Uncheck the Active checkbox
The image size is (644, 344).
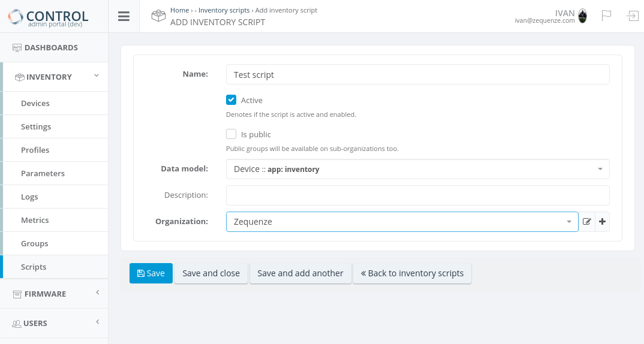pyautogui.click(x=231, y=100)
